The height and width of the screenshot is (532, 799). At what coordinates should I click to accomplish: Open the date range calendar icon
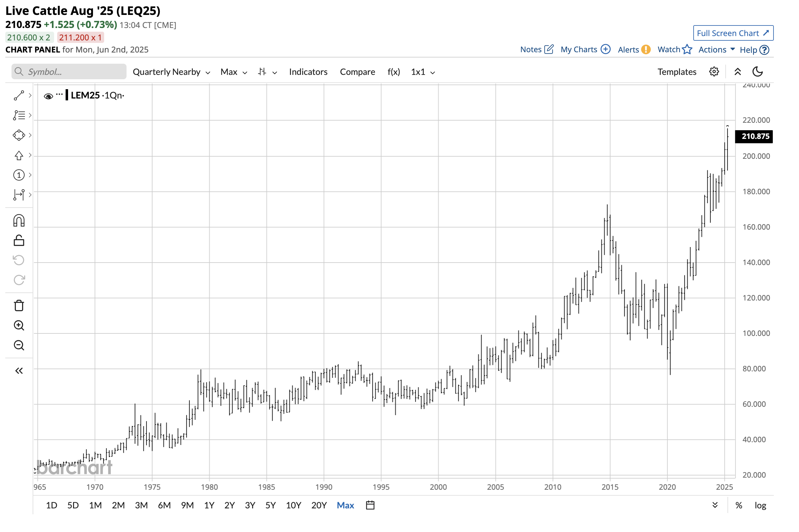(370, 505)
